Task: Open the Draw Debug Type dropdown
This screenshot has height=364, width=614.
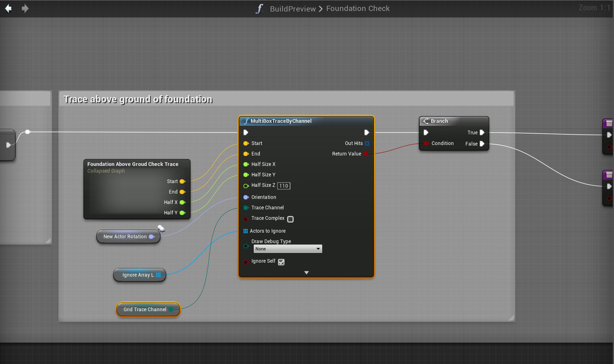Action: pos(287,249)
